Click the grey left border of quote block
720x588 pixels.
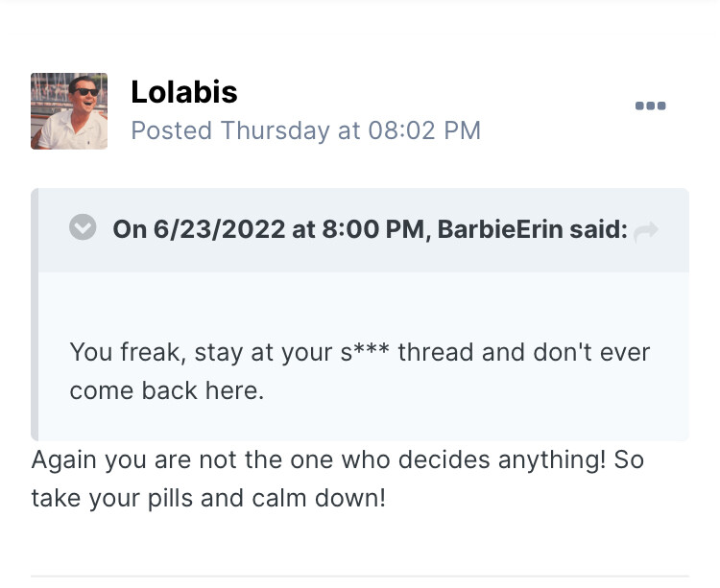[x=35, y=315]
